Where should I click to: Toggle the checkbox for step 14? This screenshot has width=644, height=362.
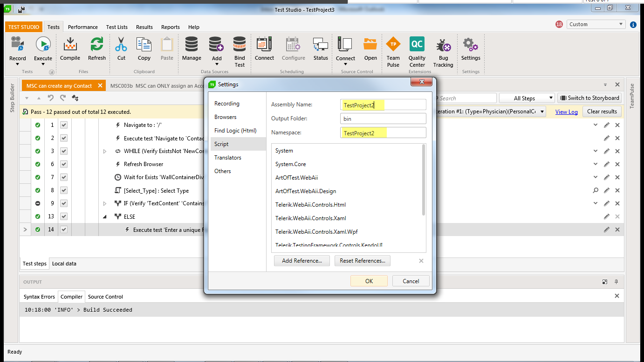pyautogui.click(x=64, y=230)
